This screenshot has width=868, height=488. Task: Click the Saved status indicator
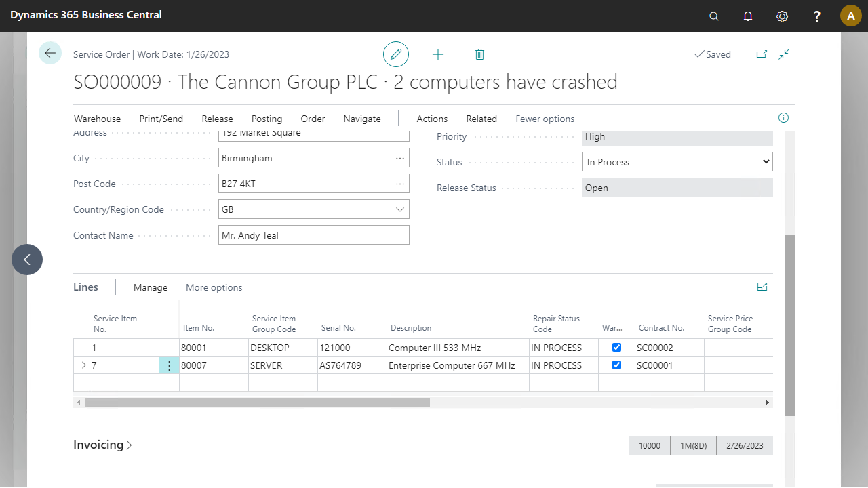coord(713,54)
